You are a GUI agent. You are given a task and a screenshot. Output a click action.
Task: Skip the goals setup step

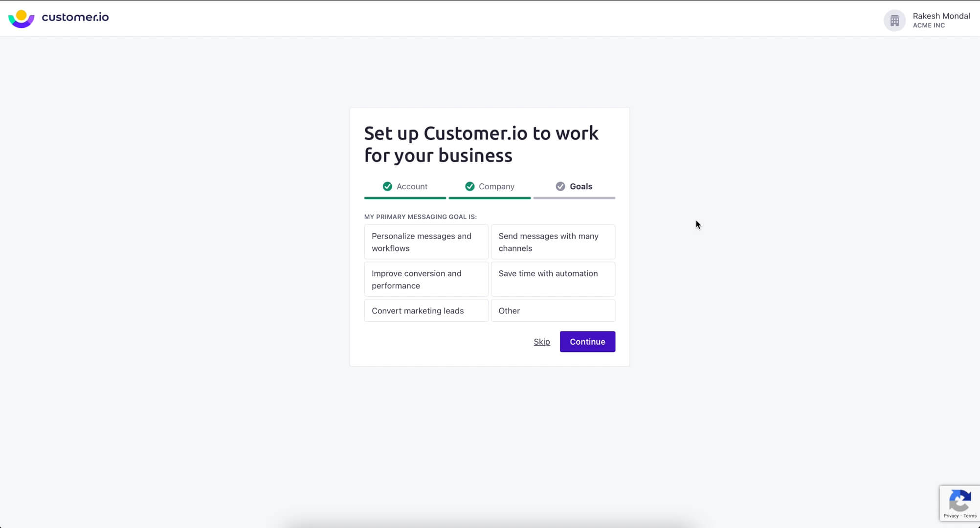[541, 342]
